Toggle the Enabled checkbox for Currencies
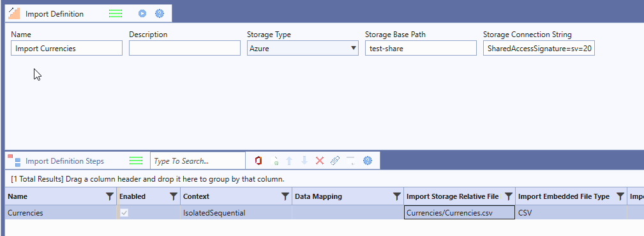644x236 pixels. pyautogui.click(x=124, y=213)
